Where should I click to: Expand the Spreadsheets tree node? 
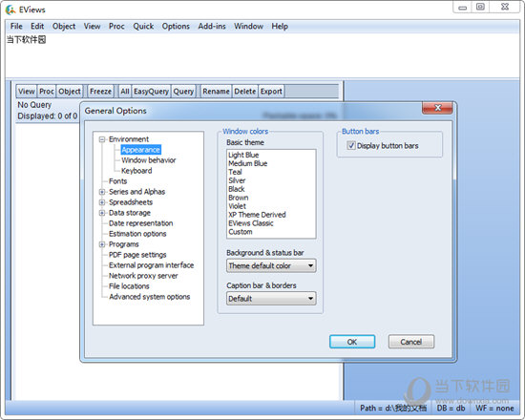point(102,202)
